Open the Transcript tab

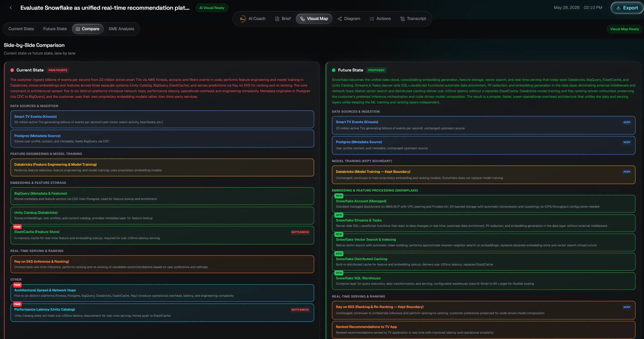tap(413, 19)
